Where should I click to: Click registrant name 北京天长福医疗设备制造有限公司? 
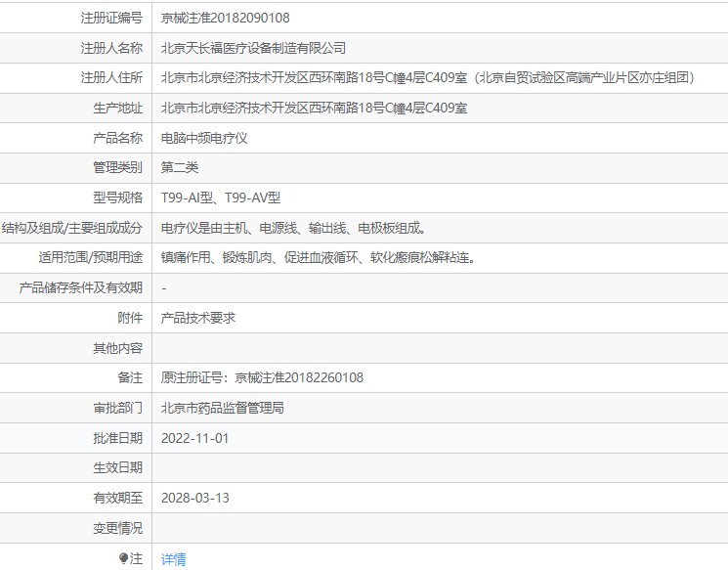(253, 48)
